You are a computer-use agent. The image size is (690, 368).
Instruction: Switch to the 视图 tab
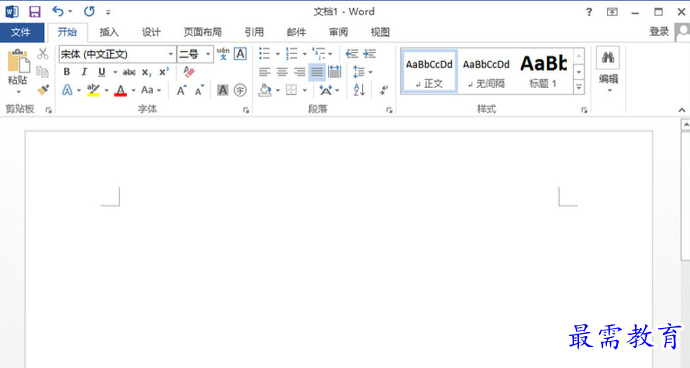(380, 32)
